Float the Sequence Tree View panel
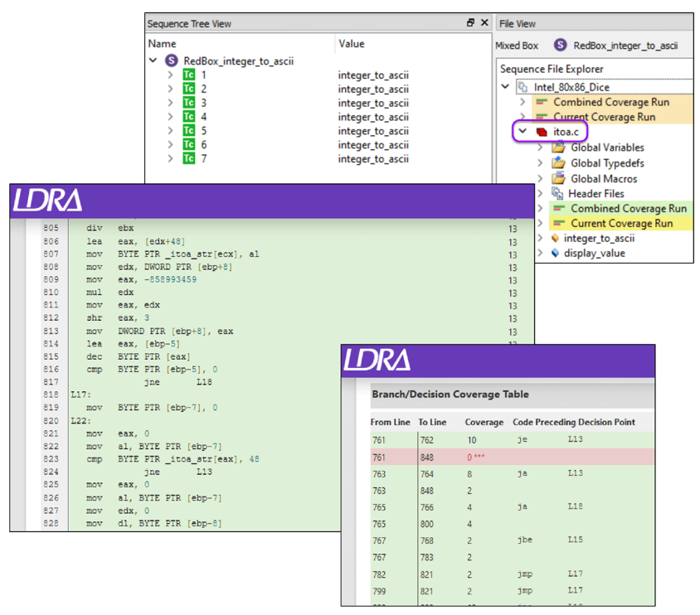 click(x=470, y=22)
